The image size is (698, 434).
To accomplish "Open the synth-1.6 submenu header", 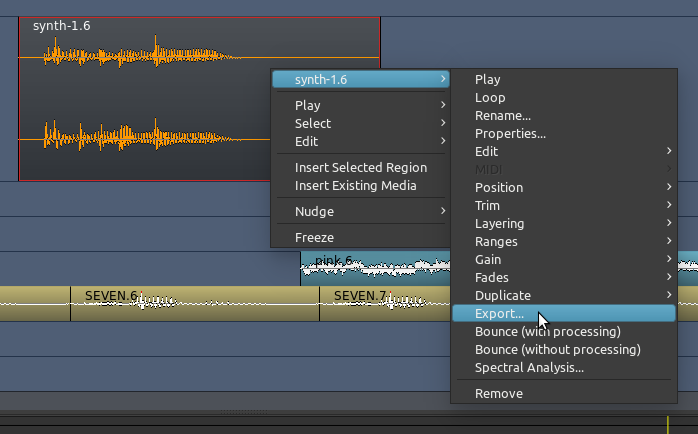I will tap(360, 80).
